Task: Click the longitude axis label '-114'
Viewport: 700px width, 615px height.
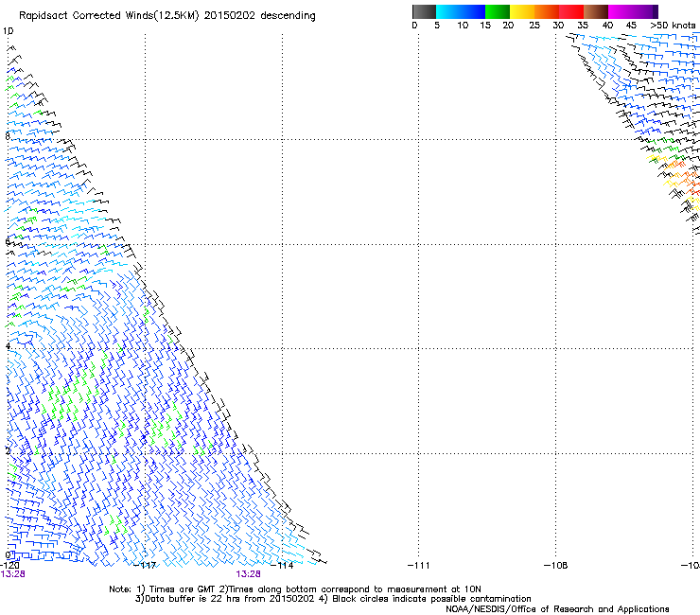Action: point(282,566)
